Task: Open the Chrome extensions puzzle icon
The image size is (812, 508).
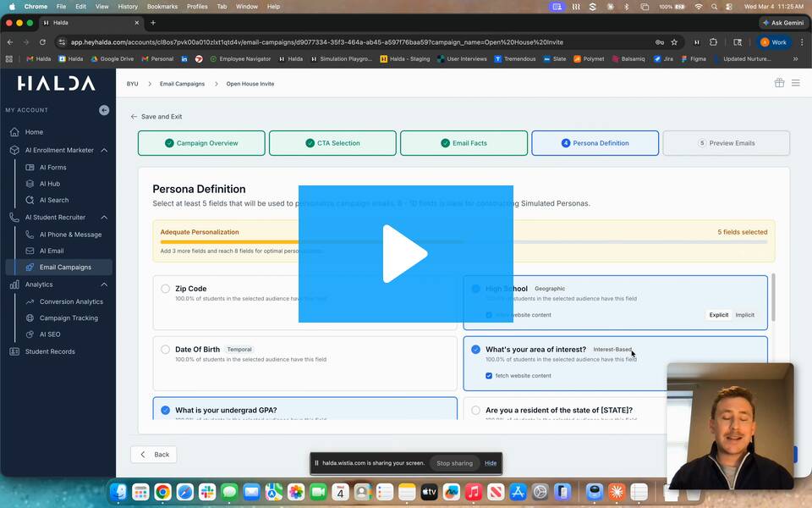Action: coord(713,42)
